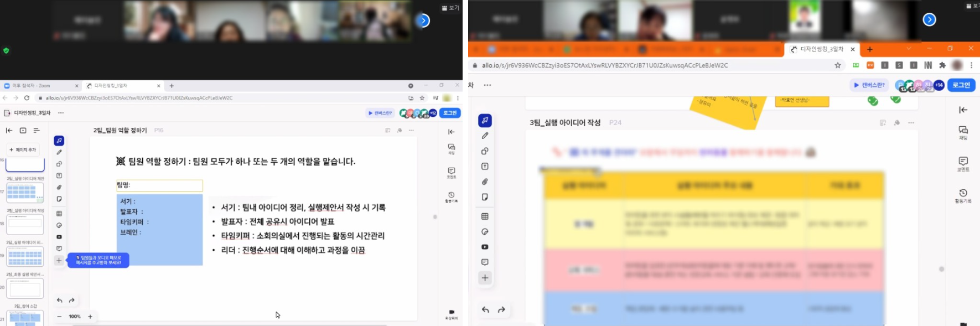Click the 100% zoom level indicator
Screen dimensions: 980x326
[75, 317]
